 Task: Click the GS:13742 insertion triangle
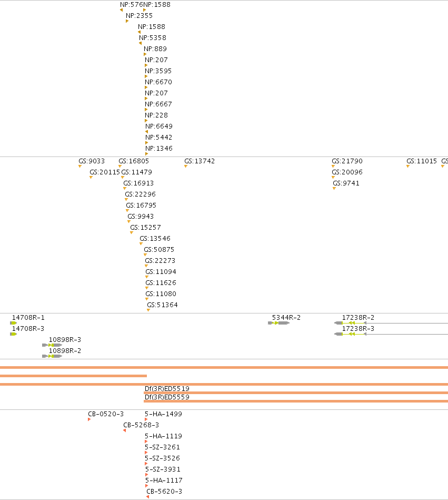(186, 166)
